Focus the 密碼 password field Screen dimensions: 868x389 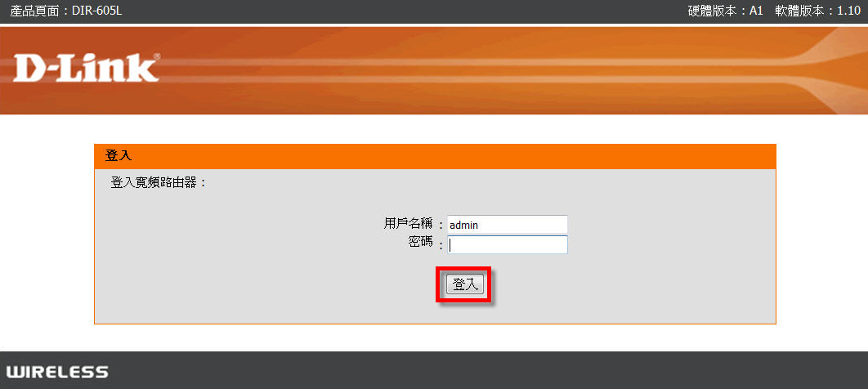pos(507,244)
